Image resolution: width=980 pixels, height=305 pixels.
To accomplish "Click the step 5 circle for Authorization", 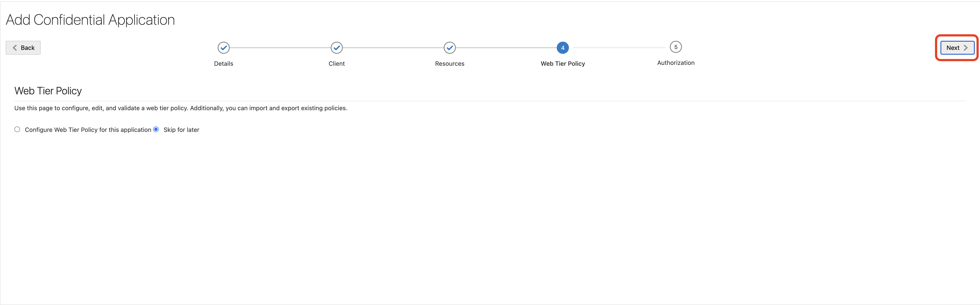I will tap(675, 47).
